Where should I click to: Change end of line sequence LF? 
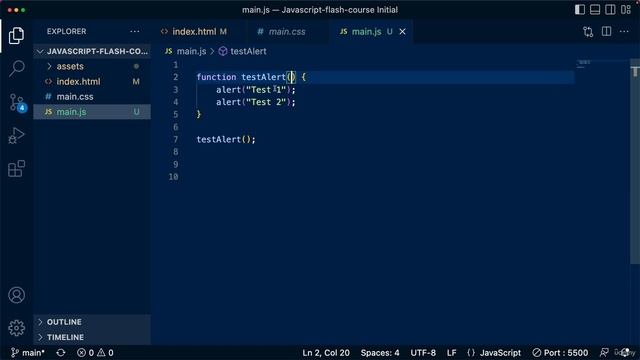tap(451, 353)
